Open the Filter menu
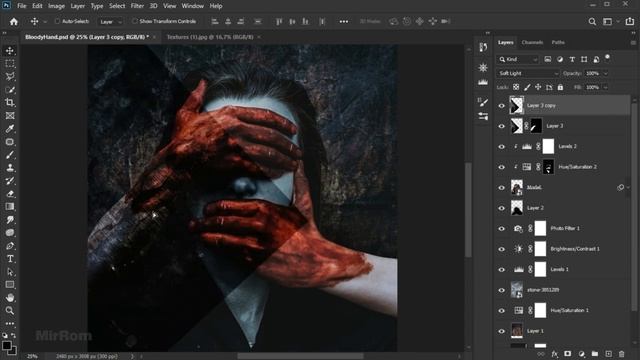 pos(137,6)
